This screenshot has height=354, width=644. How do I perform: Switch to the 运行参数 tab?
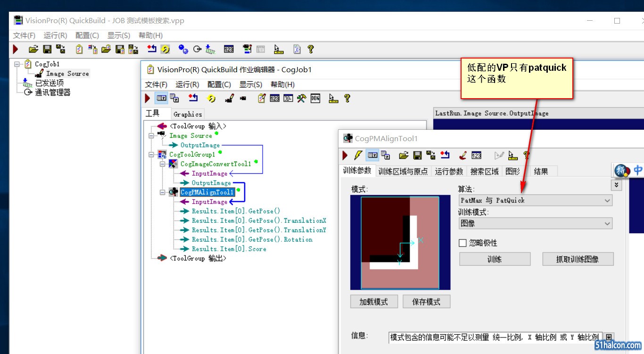click(x=449, y=171)
